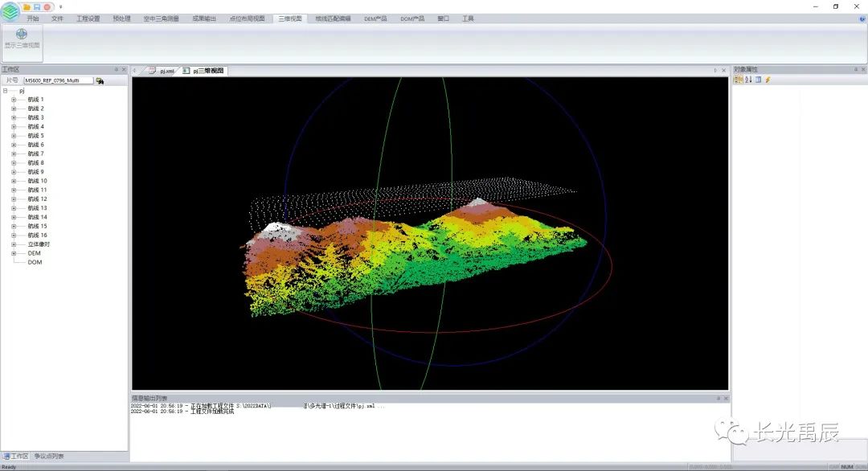Click the save disk quick-access icon
This screenshot has width=868, height=471.
(37, 6)
